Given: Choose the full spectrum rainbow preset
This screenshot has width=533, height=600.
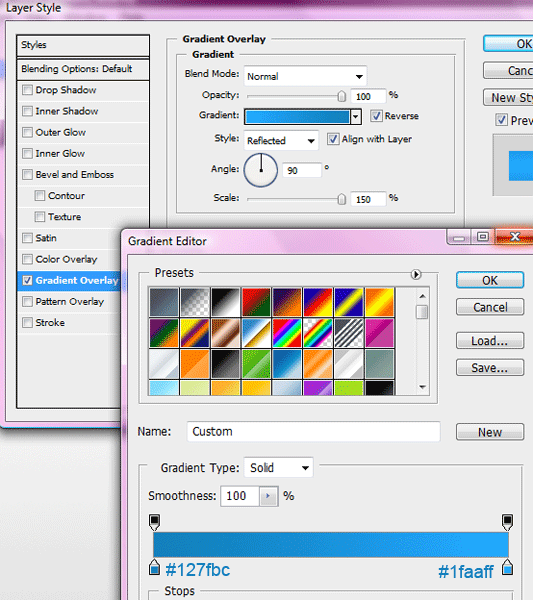Looking at the screenshot, I should (x=287, y=333).
